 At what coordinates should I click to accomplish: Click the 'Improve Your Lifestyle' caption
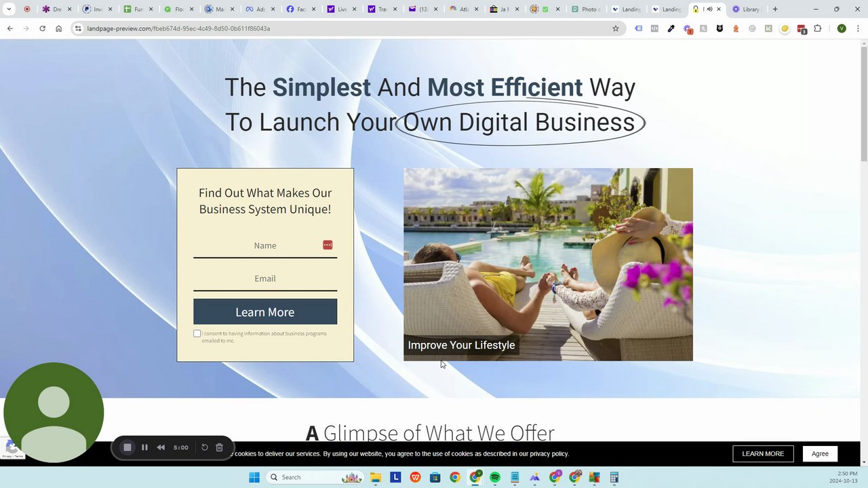[461, 345]
